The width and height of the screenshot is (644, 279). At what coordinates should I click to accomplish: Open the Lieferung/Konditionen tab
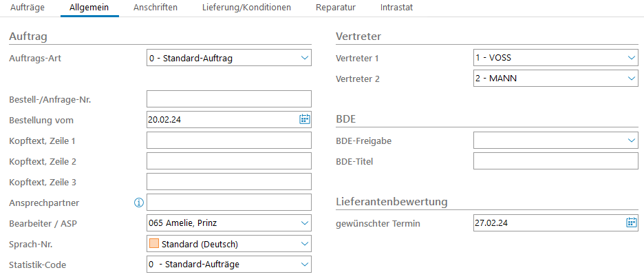[246, 8]
